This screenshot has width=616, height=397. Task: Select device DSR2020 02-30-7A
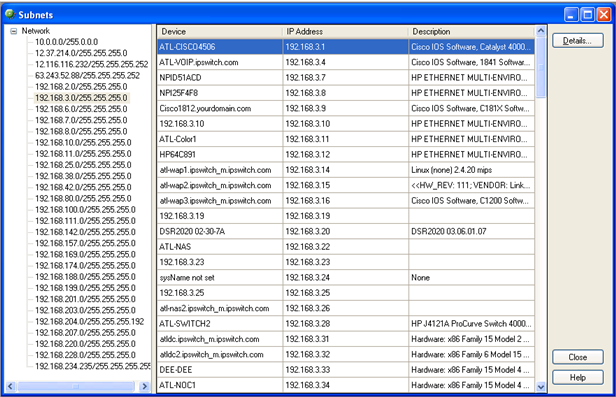[192, 231]
